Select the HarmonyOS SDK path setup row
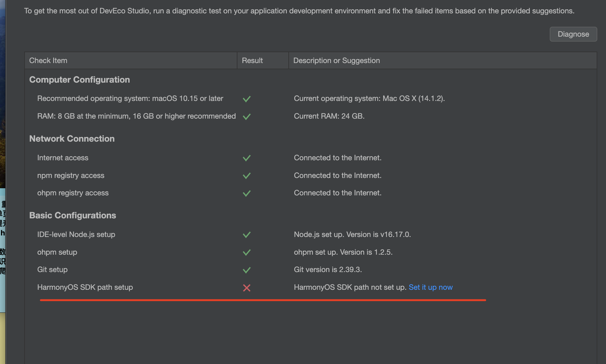 [311, 287]
